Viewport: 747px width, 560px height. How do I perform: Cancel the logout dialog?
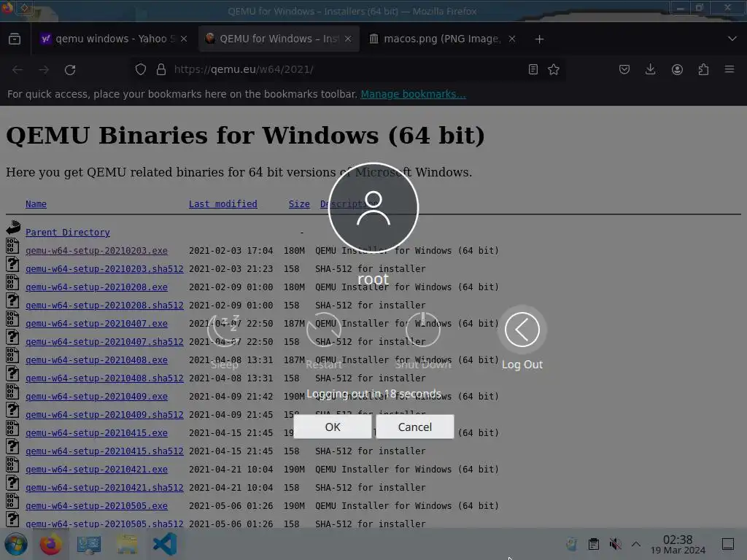pyautogui.click(x=414, y=427)
